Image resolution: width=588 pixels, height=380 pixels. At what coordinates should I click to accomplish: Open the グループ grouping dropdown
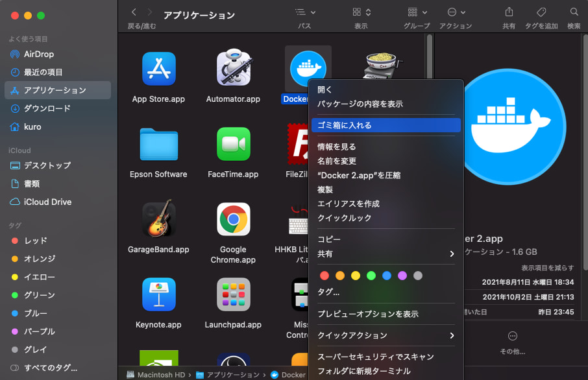(417, 12)
